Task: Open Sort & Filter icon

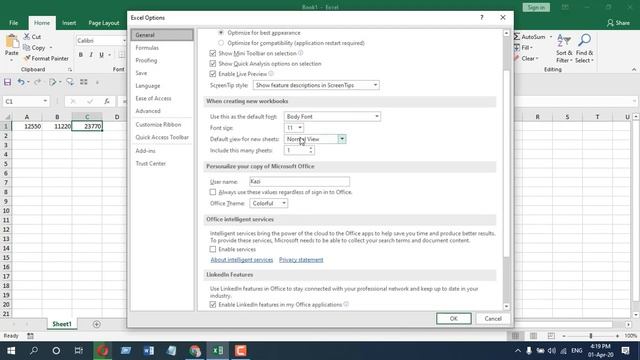Action: 564,41
